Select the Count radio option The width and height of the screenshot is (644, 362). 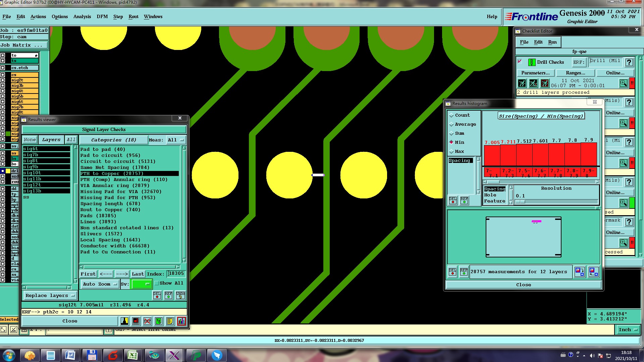click(x=451, y=115)
